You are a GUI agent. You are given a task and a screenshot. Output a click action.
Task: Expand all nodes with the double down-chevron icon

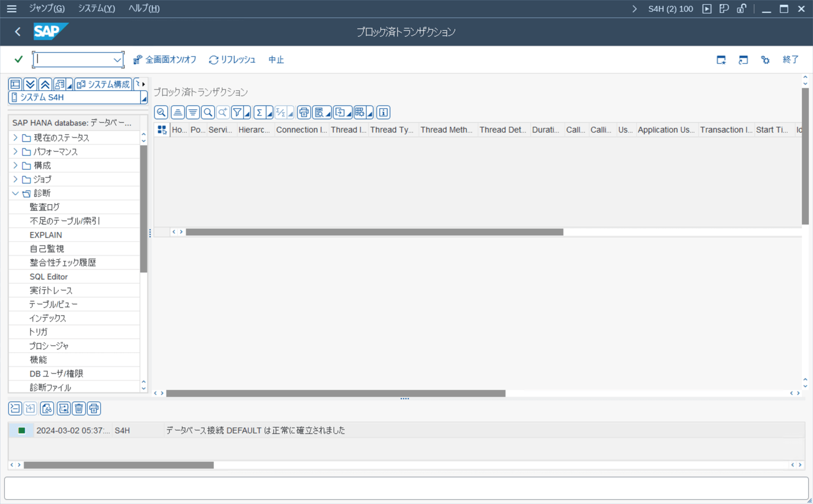30,84
